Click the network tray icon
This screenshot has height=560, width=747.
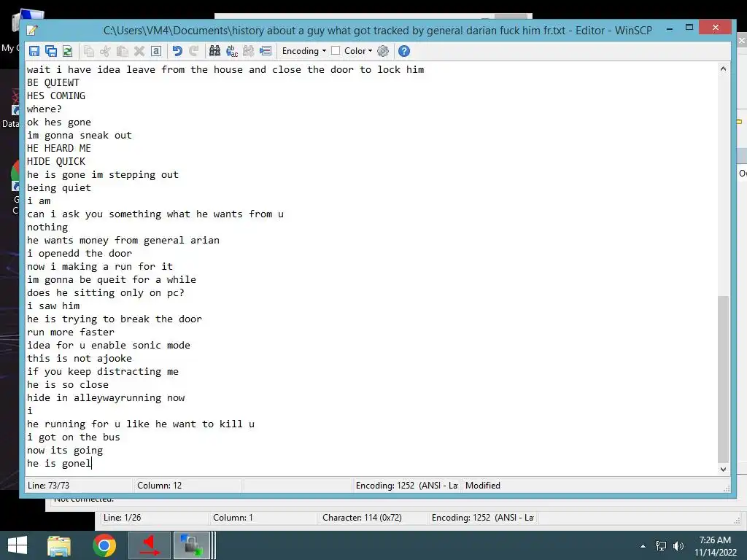click(x=661, y=546)
